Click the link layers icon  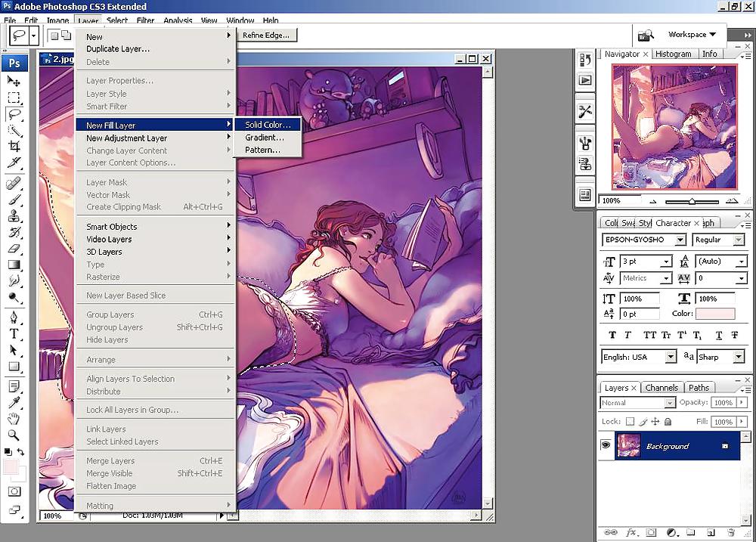coord(610,532)
